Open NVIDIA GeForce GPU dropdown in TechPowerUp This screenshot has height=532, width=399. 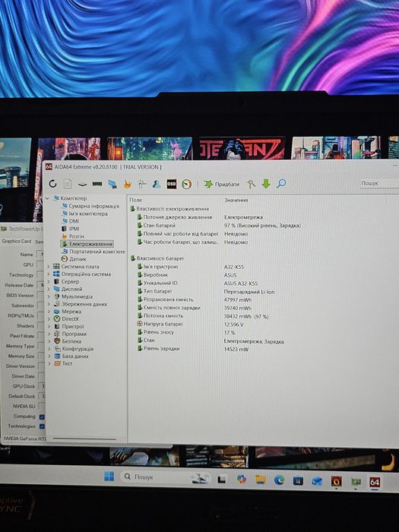pos(24,439)
